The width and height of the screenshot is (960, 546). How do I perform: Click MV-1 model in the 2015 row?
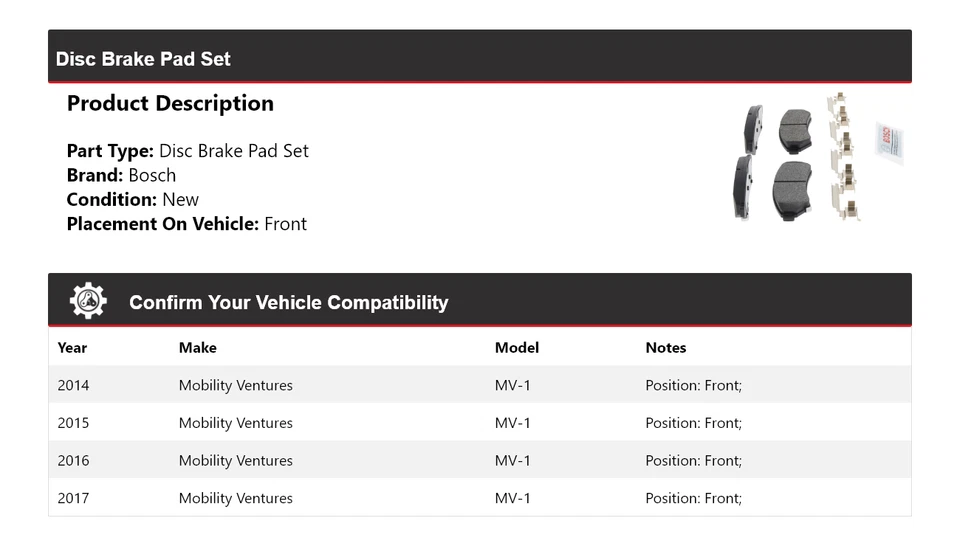pyautogui.click(x=512, y=423)
